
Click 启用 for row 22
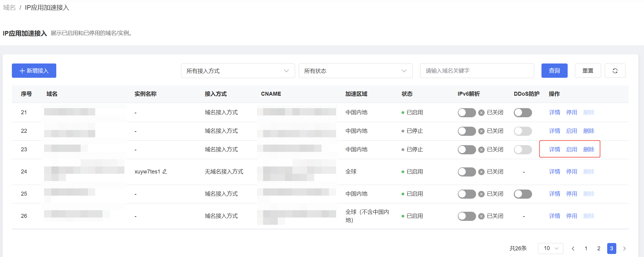(x=572, y=131)
